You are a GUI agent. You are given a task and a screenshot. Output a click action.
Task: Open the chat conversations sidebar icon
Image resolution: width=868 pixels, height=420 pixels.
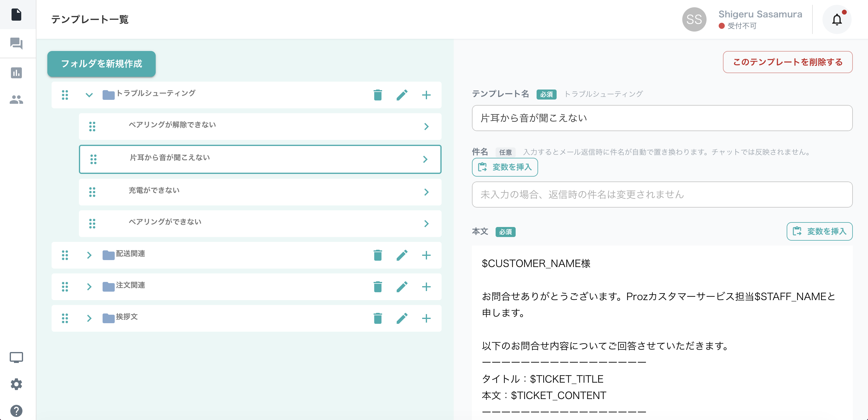pos(16,43)
